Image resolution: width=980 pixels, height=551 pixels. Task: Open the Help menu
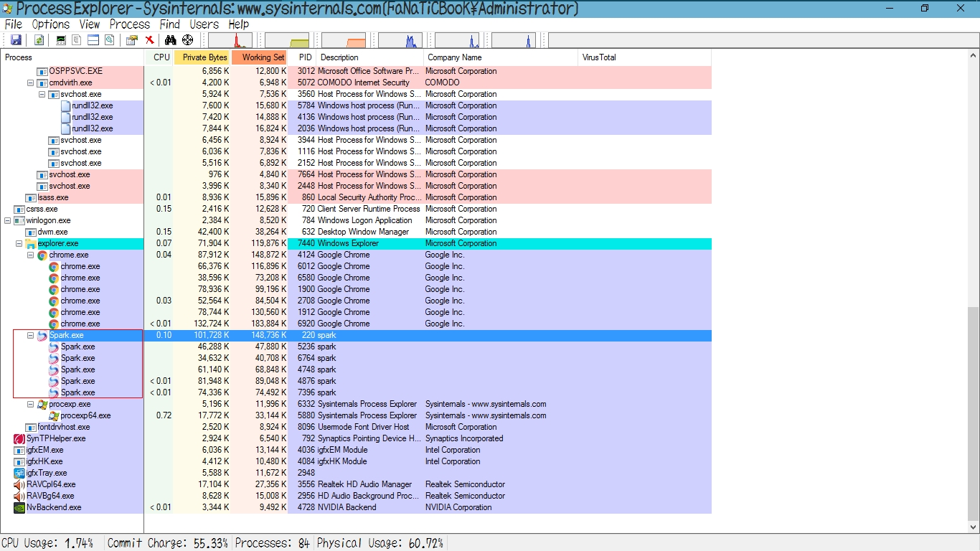pos(238,24)
